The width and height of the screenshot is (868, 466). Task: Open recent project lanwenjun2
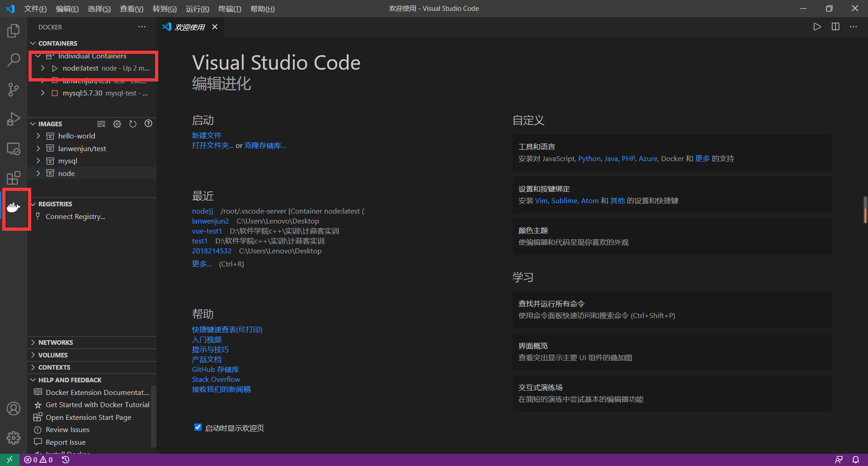210,221
